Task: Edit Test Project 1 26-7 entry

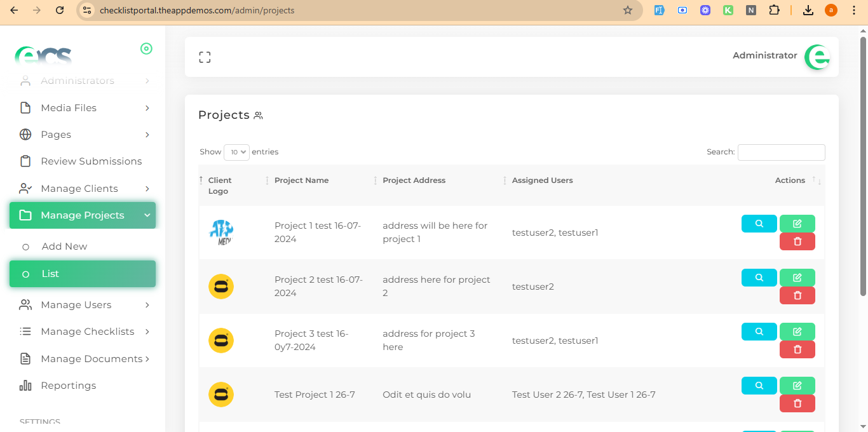Action: click(797, 386)
